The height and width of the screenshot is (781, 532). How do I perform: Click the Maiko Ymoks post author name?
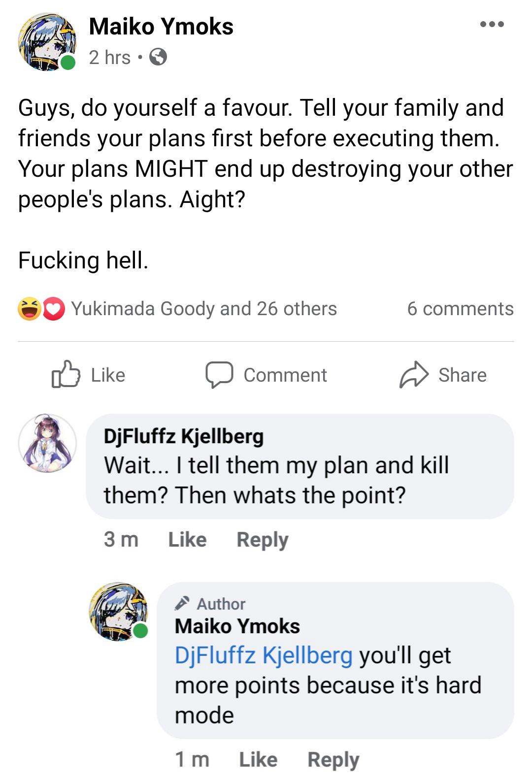pos(161,27)
